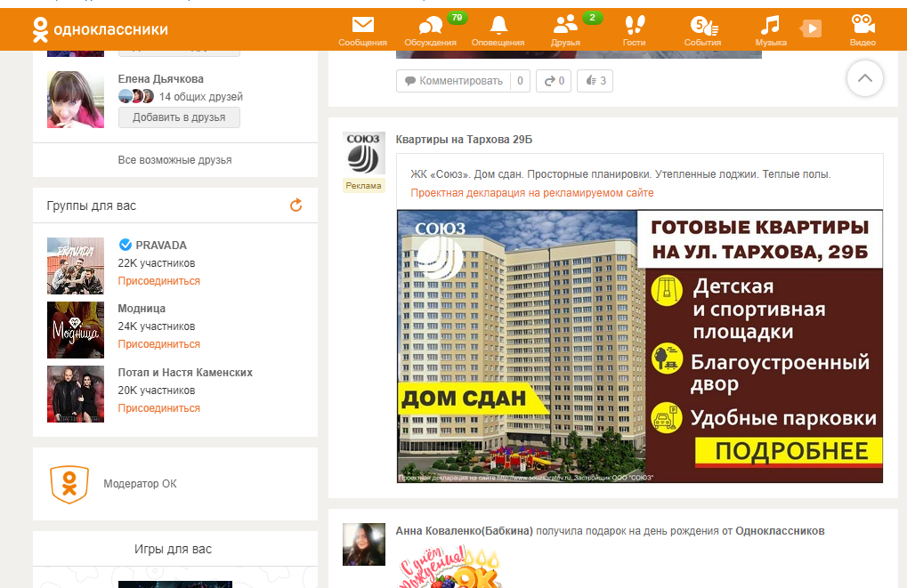
Task: Click the Группы для вас heading
Action: [92, 205]
